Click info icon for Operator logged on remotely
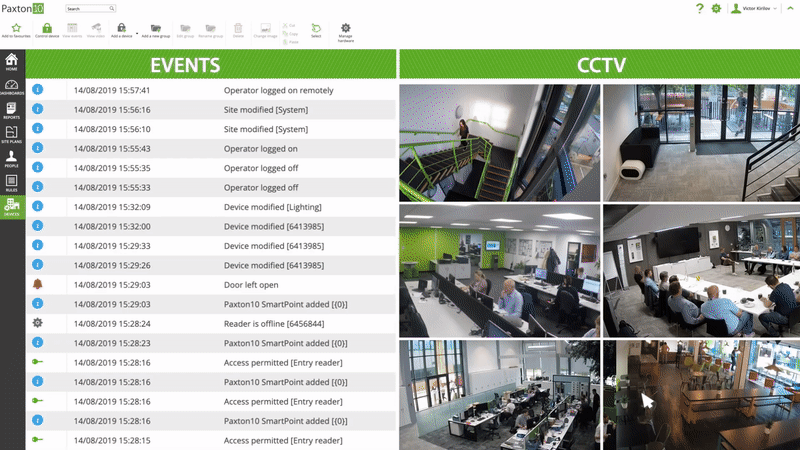800x450 pixels. [x=37, y=89]
